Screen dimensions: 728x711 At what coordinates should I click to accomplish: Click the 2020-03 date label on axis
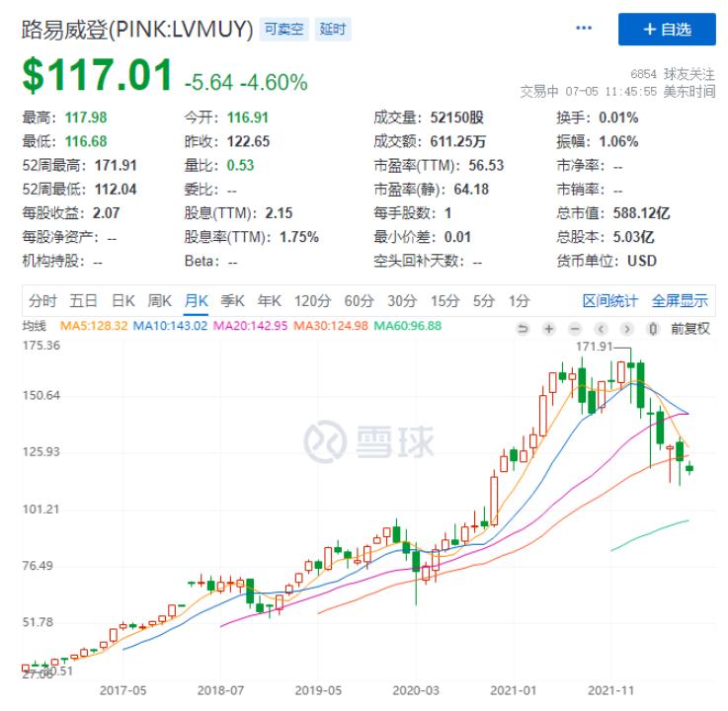[416, 690]
